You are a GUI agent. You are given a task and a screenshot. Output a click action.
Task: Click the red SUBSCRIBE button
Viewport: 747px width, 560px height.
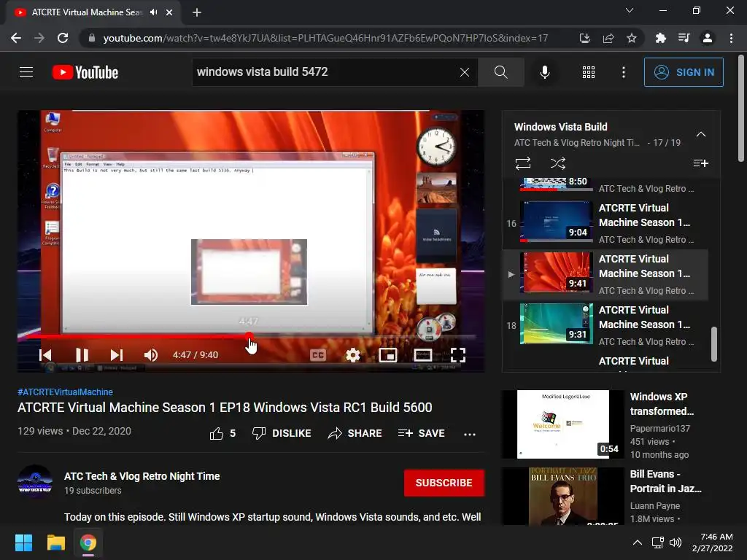[444, 483]
